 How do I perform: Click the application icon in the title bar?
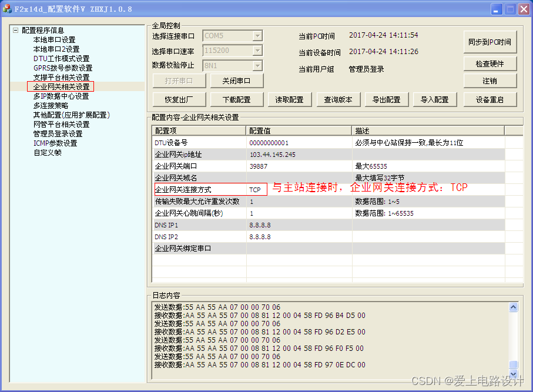7,8
